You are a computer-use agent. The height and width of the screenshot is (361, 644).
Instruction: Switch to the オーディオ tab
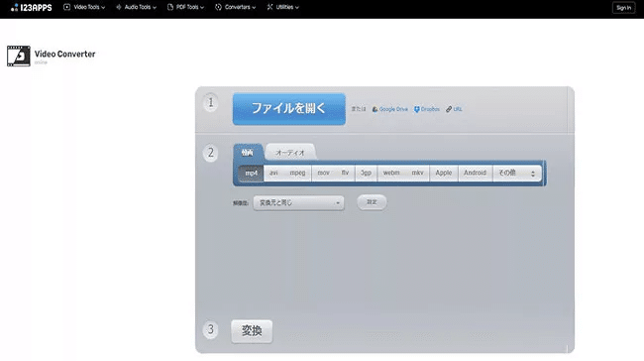pyautogui.click(x=290, y=153)
